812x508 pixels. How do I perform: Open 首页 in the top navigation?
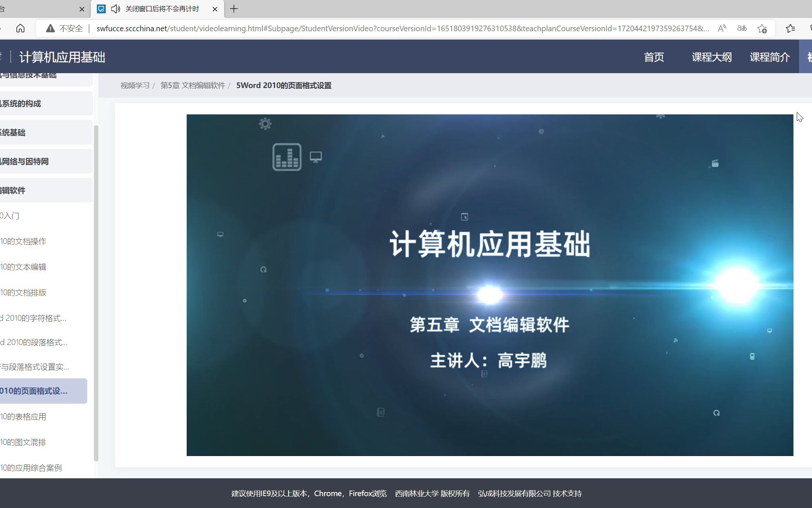coord(654,57)
